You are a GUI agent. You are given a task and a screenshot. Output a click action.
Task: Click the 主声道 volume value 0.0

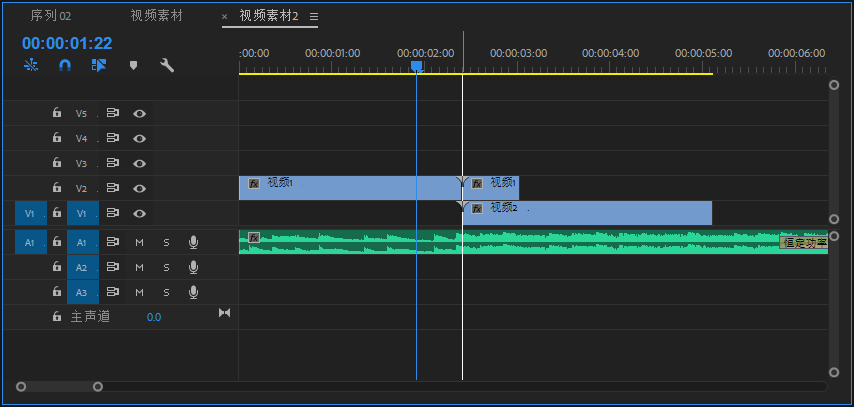154,317
